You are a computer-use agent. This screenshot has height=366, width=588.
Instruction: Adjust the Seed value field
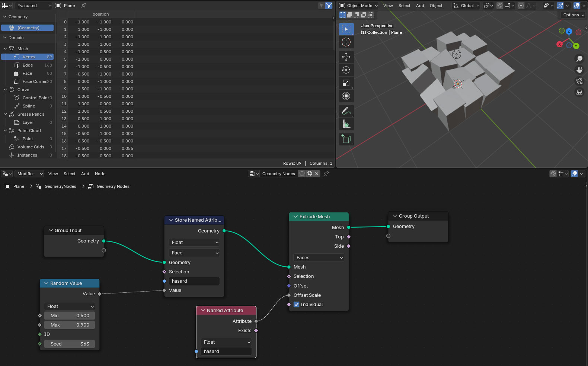(x=70, y=344)
